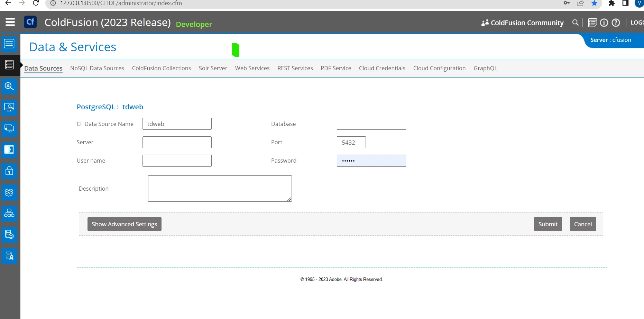Open PDF Service tab

[x=336, y=68]
